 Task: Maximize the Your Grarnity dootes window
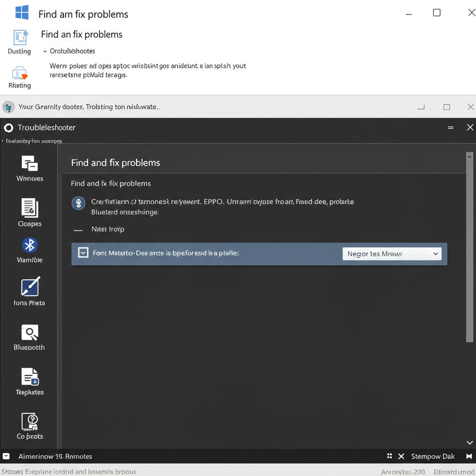coord(447,107)
